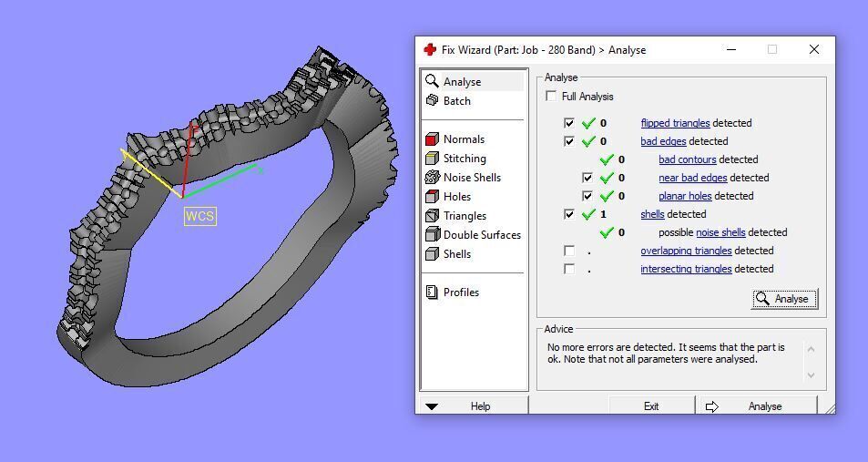Click the Advice message text
The height and width of the screenshot is (462, 868).
coord(666,354)
